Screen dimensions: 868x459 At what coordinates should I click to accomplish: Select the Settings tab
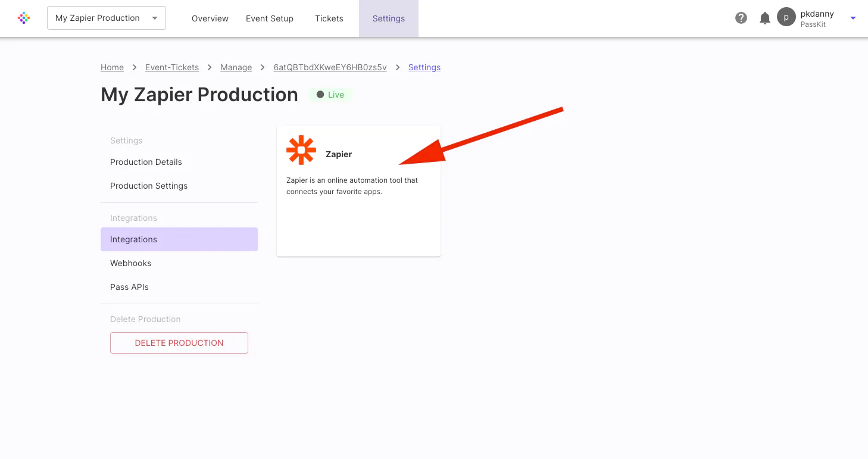[x=389, y=18]
